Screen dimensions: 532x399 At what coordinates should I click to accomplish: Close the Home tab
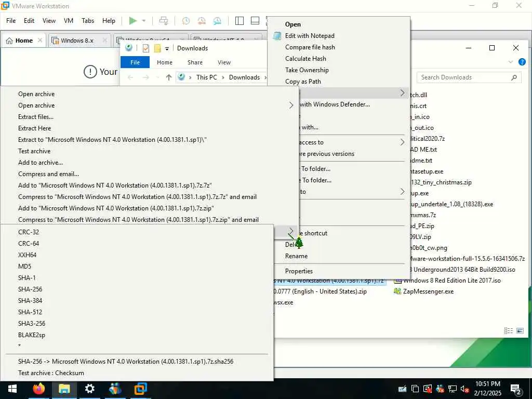40,41
